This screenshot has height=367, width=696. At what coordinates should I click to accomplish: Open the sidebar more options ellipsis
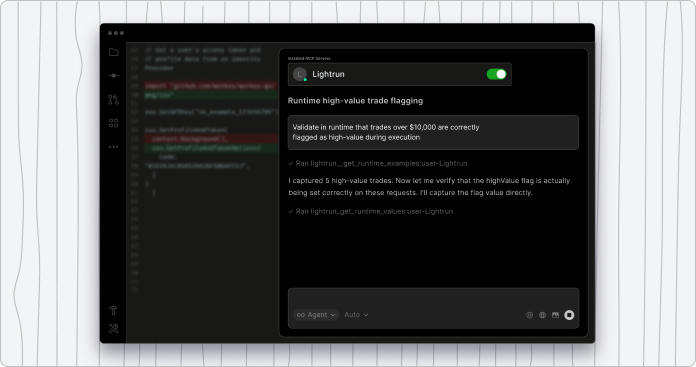(114, 147)
